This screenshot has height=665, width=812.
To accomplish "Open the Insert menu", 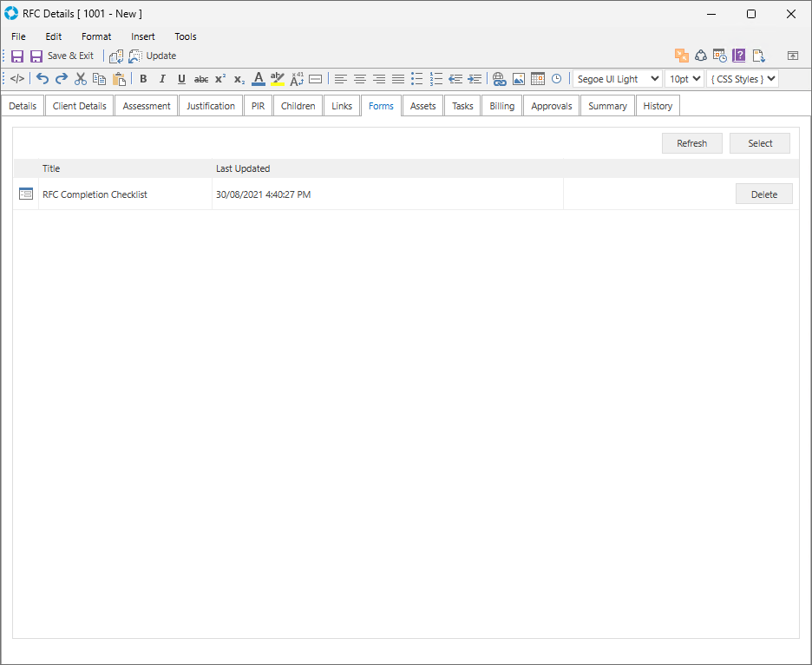I will (143, 36).
